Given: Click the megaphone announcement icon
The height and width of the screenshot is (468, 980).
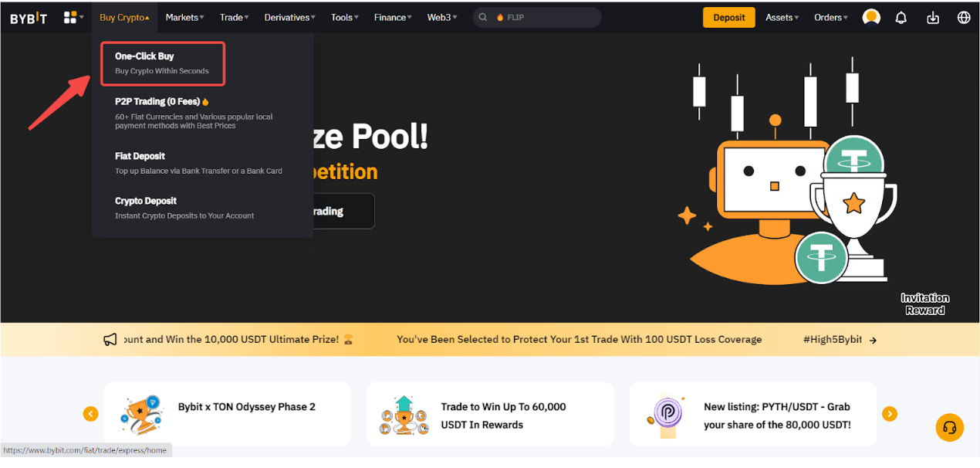Looking at the screenshot, I should (x=110, y=339).
